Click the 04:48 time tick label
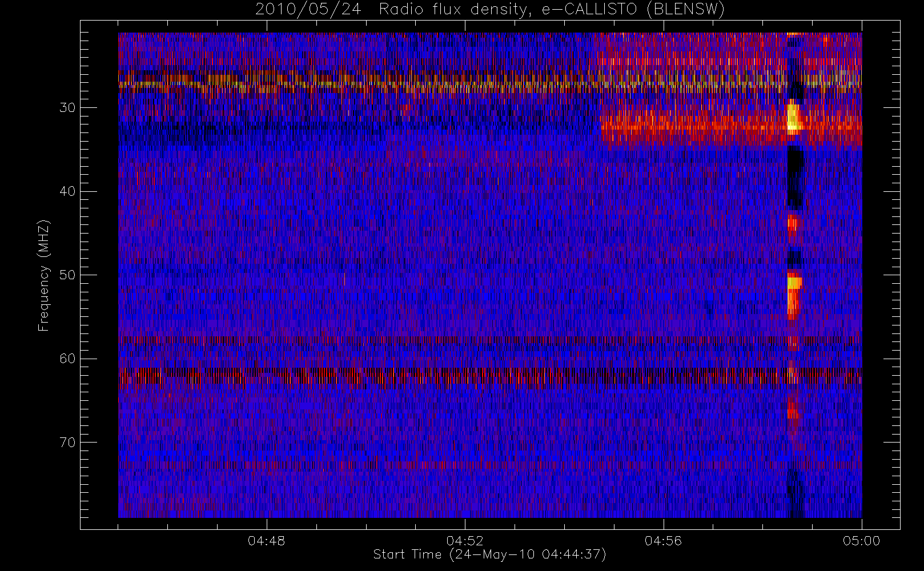The width and height of the screenshot is (924, 571). 266,541
